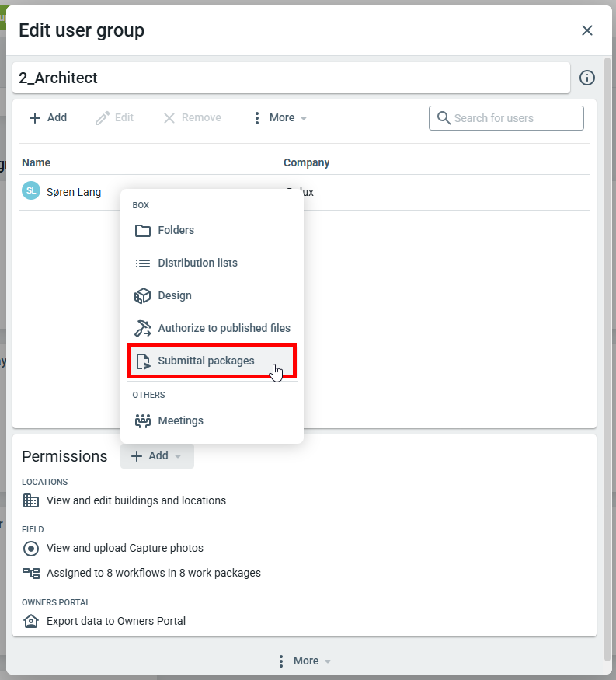This screenshot has width=616, height=680.
Task: Expand the More dropdown in the toolbar
Action: pos(280,118)
